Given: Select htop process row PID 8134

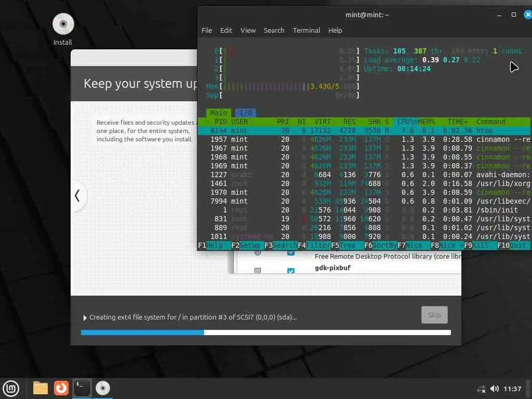Looking at the screenshot, I should click(364, 130).
